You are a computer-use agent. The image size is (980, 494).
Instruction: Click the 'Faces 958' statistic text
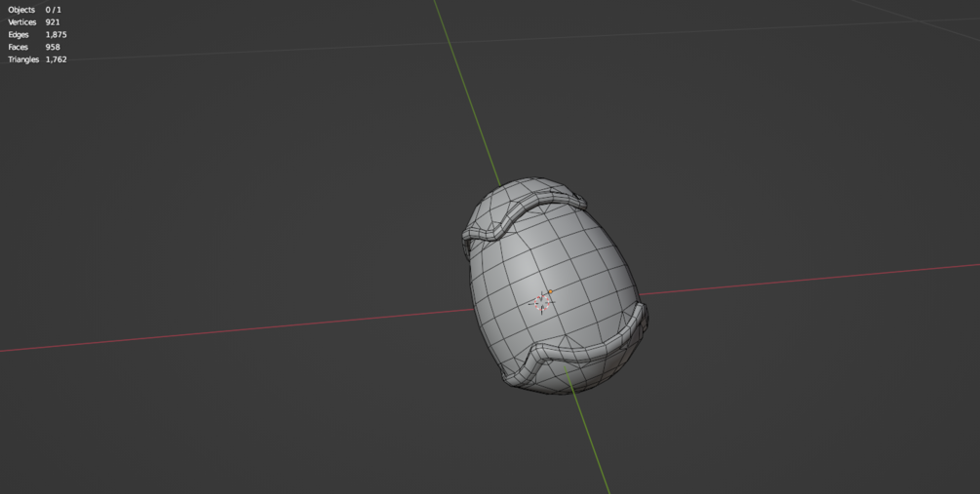[x=34, y=48]
